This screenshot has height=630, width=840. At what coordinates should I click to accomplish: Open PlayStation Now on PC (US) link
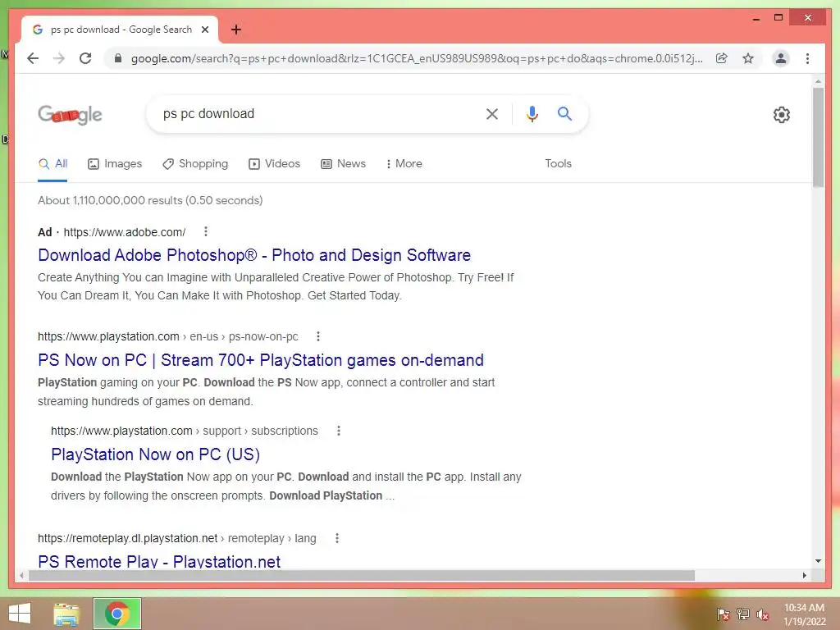tap(155, 454)
